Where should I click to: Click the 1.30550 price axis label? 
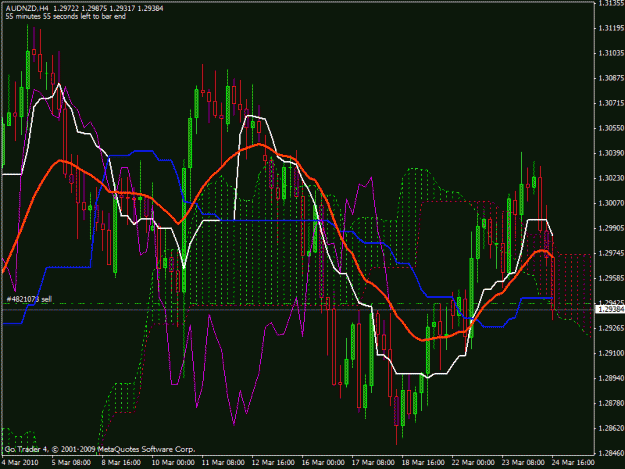(x=610, y=128)
